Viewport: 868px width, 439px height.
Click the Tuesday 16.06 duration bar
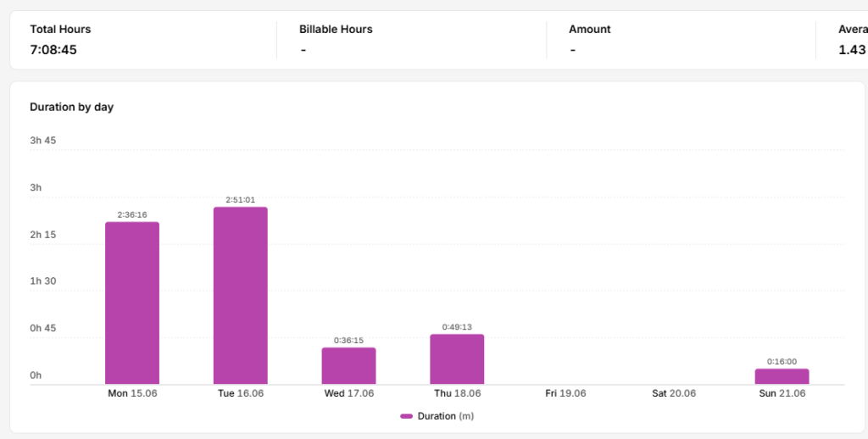[240, 296]
